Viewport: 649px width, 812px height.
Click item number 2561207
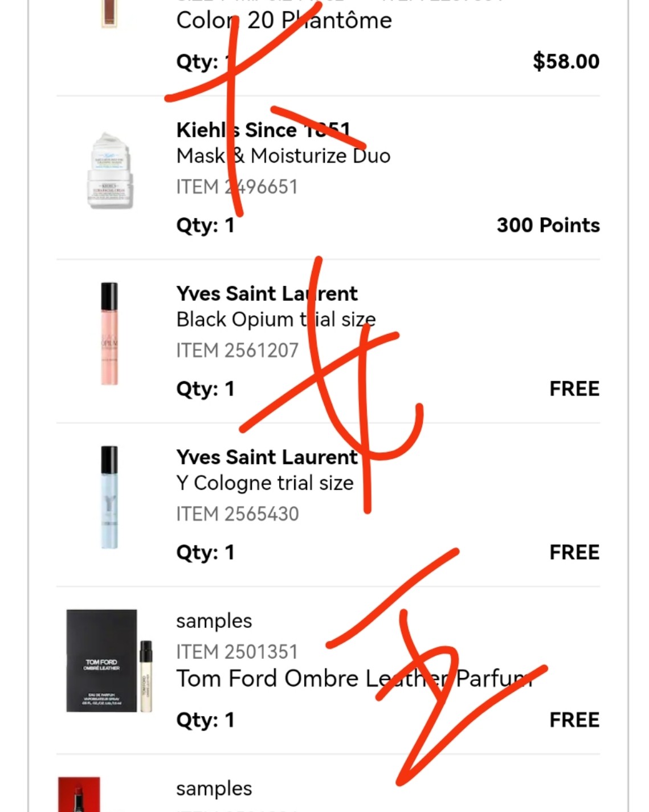click(237, 350)
